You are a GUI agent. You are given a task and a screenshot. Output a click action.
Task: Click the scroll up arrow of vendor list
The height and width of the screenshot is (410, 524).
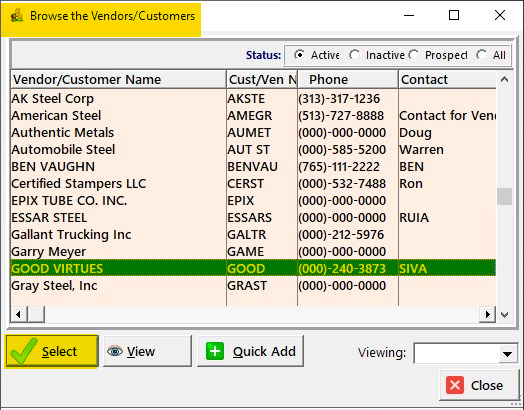505,80
